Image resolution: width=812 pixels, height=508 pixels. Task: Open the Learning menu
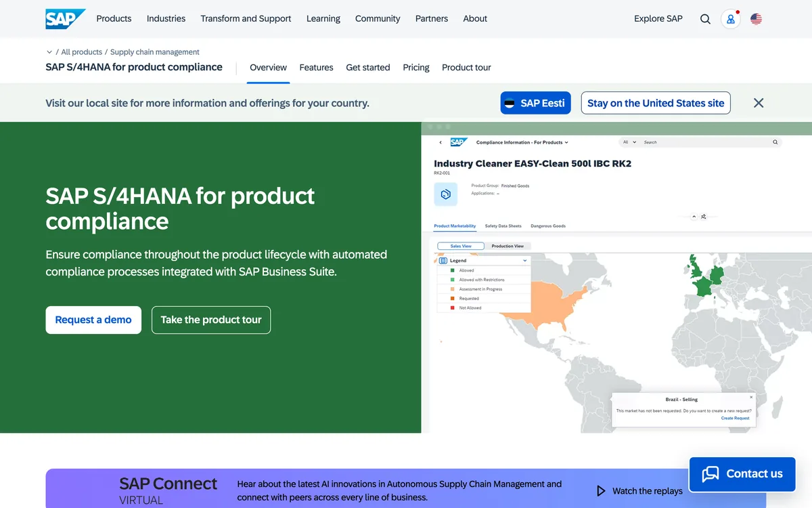point(323,19)
